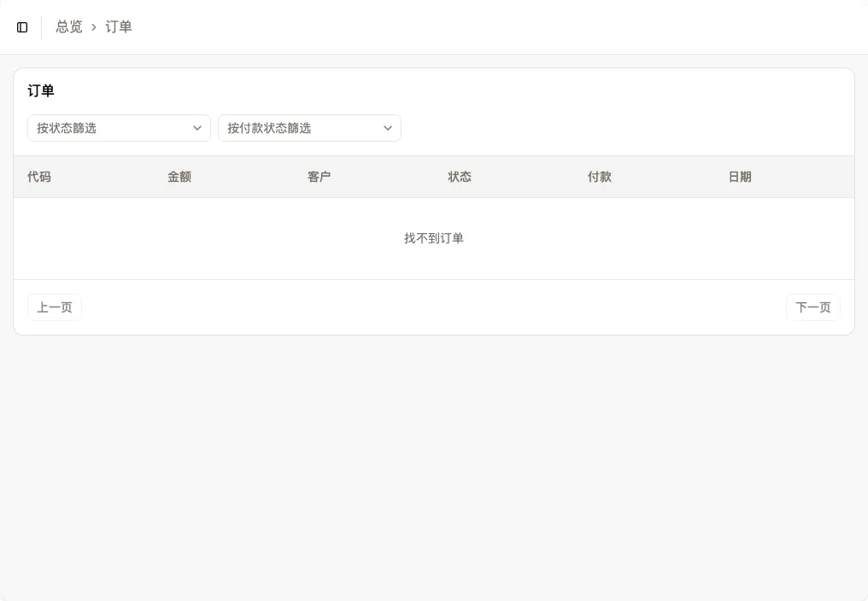Click the 金额 column header
The image size is (868, 601).
coord(179,177)
